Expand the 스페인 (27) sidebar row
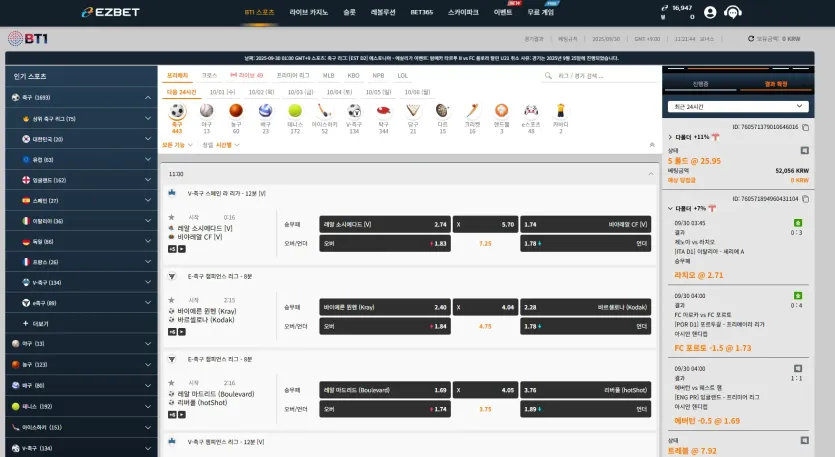This screenshot has width=835, height=457. [x=81, y=200]
